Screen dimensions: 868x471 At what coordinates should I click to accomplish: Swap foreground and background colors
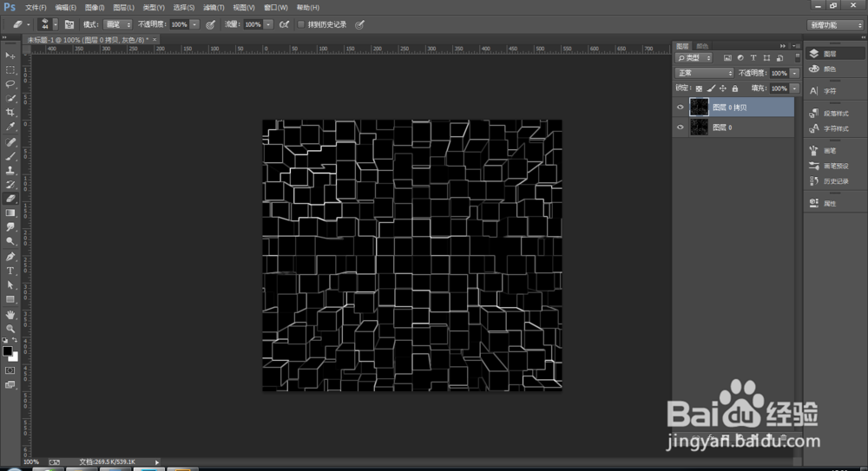[x=15, y=340]
